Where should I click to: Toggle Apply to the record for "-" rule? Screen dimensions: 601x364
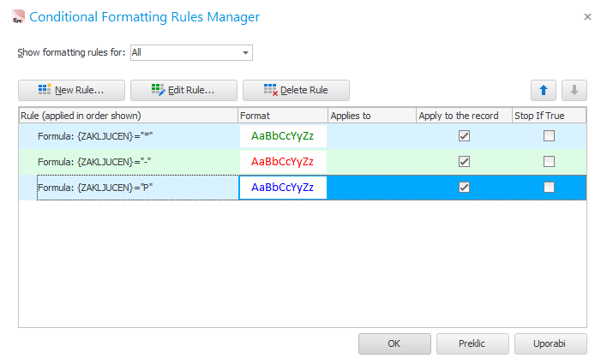[464, 161]
